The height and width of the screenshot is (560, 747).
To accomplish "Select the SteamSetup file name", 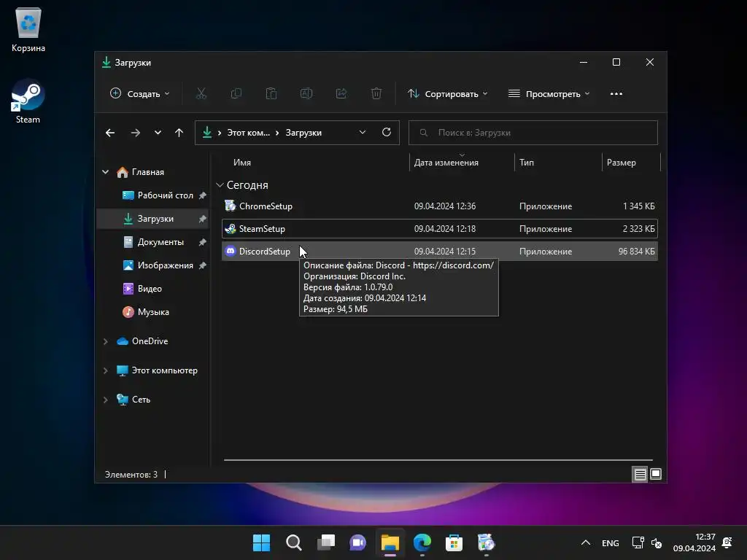I will [x=262, y=229].
